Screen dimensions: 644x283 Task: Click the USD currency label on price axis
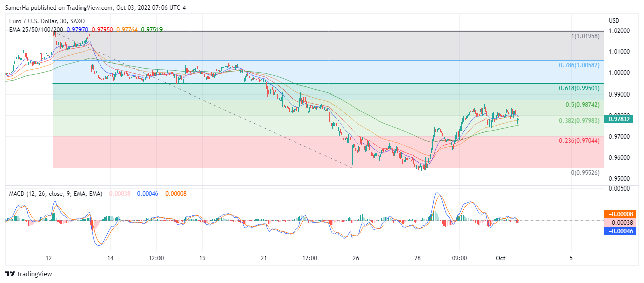(x=614, y=21)
